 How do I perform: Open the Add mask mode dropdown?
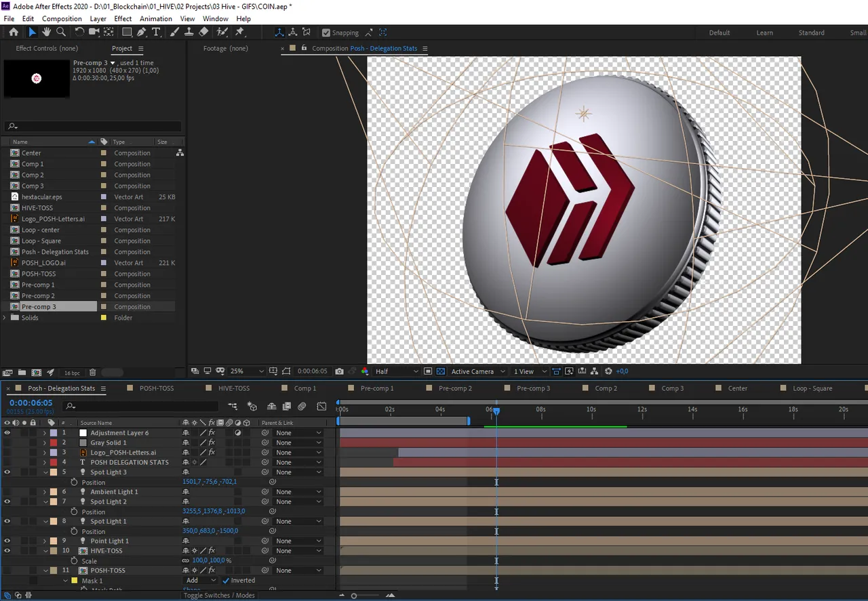tap(201, 581)
